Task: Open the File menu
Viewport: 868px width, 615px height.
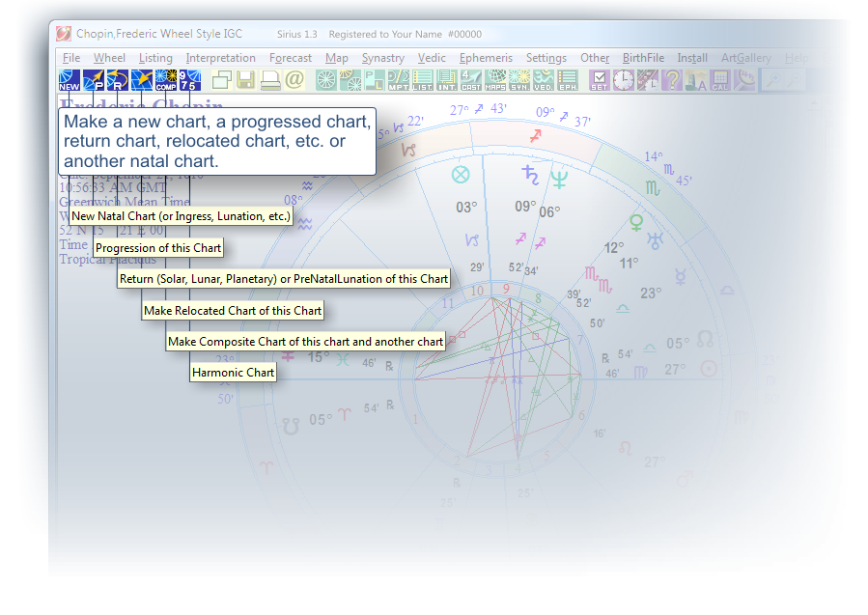Action: click(x=71, y=58)
